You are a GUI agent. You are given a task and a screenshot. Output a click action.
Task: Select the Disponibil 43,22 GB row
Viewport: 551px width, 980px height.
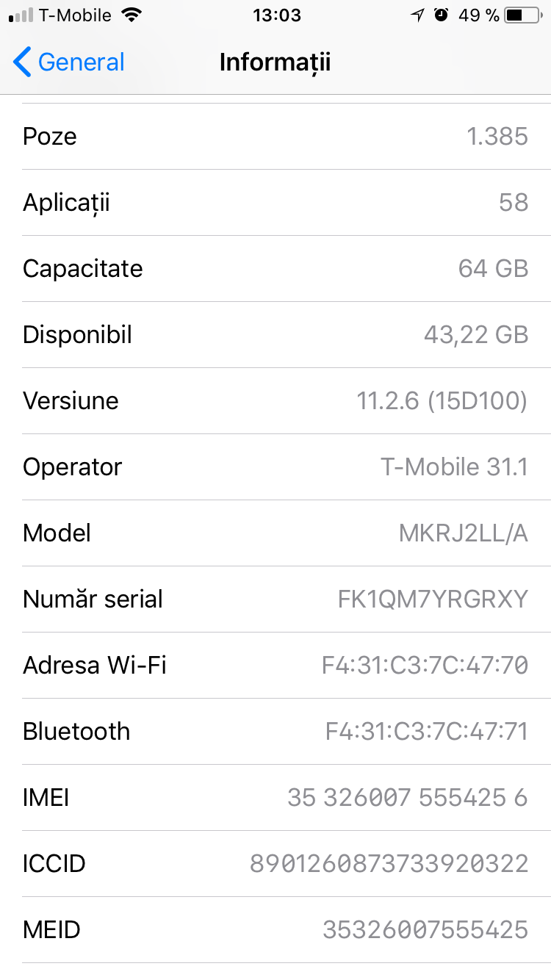275,335
